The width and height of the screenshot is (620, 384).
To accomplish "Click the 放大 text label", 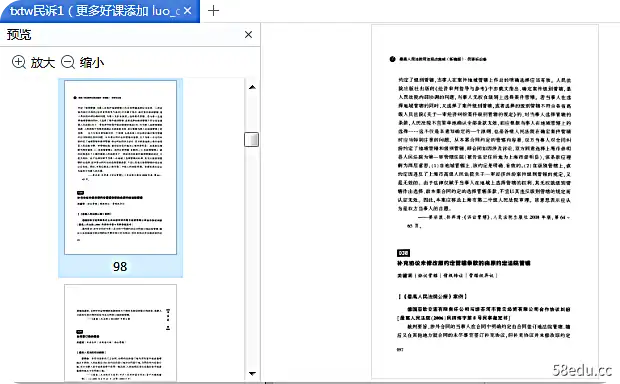I will [x=43, y=62].
